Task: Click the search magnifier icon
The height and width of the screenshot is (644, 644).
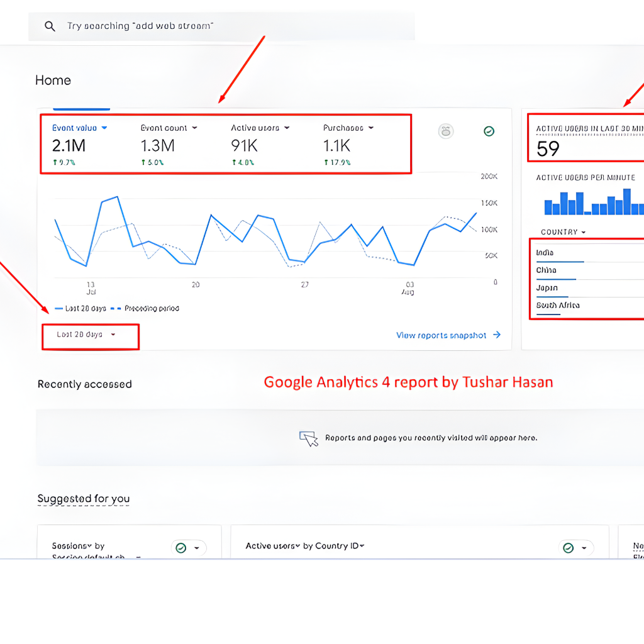Action: (x=50, y=26)
